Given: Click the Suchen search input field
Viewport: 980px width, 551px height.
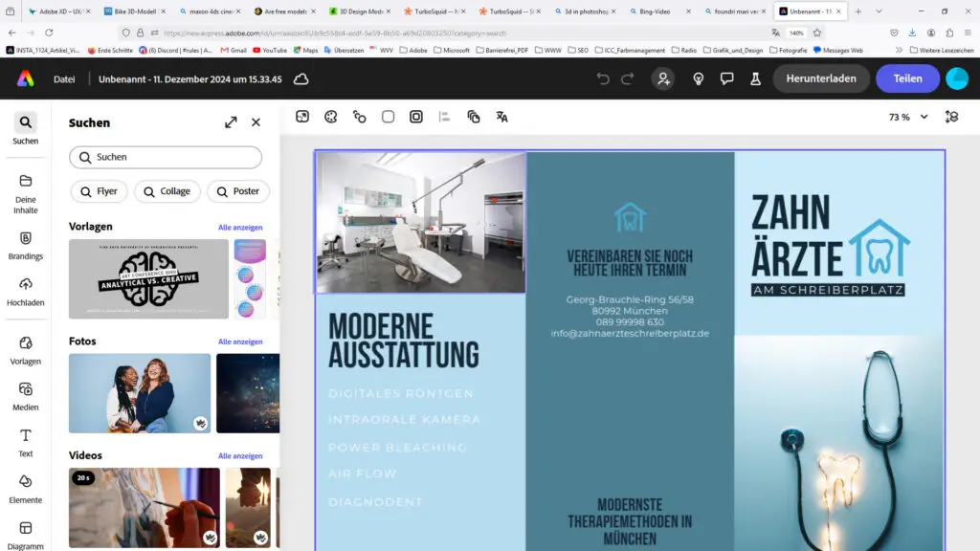Looking at the screenshot, I should [166, 158].
